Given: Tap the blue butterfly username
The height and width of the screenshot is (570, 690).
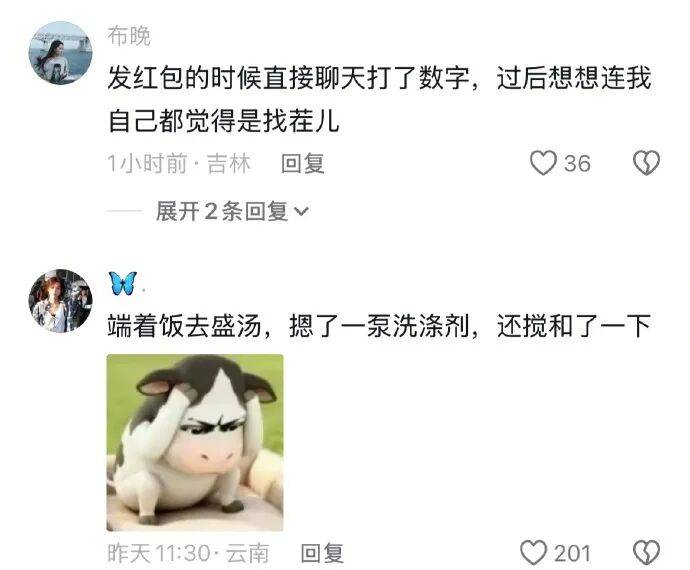Looking at the screenshot, I should [123, 283].
